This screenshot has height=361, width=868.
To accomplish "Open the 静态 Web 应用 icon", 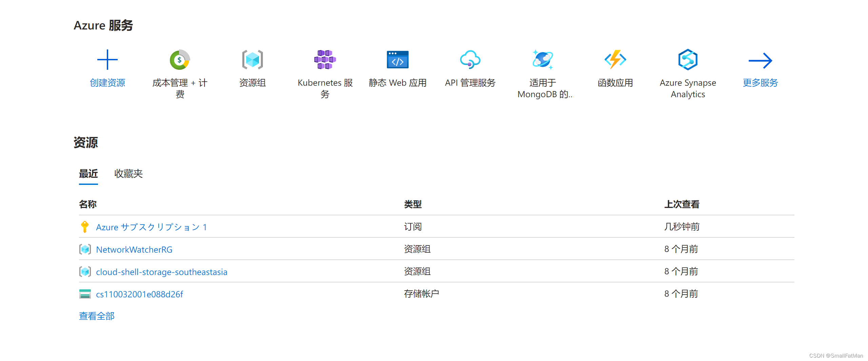I will point(397,60).
